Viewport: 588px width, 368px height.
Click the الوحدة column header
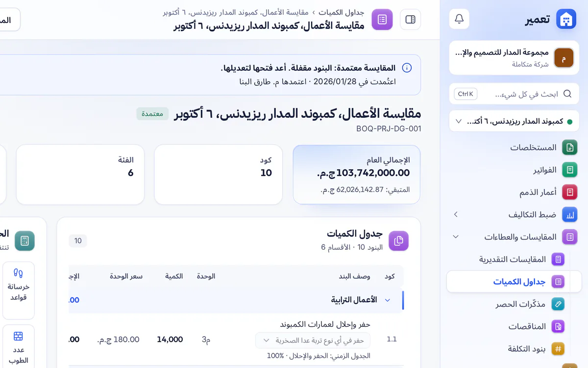(206, 276)
